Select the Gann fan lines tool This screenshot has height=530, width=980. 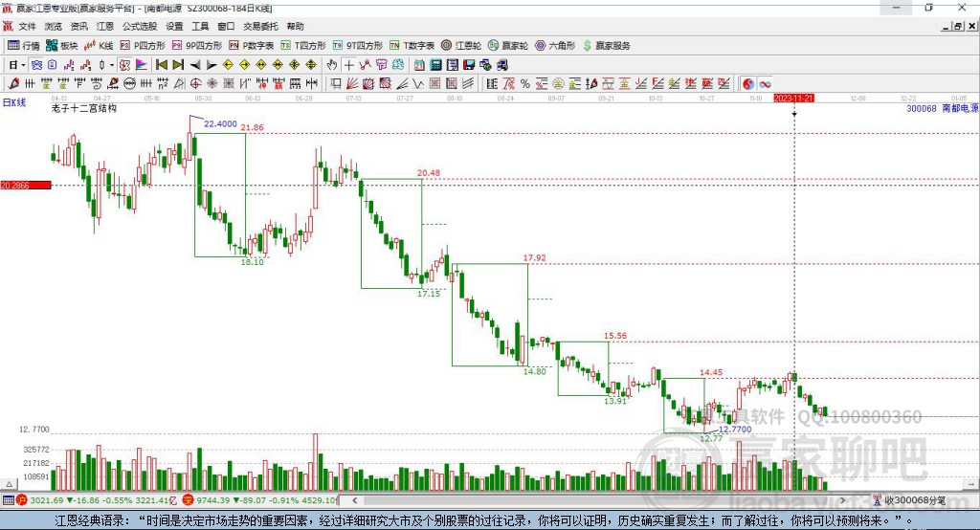click(x=352, y=84)
